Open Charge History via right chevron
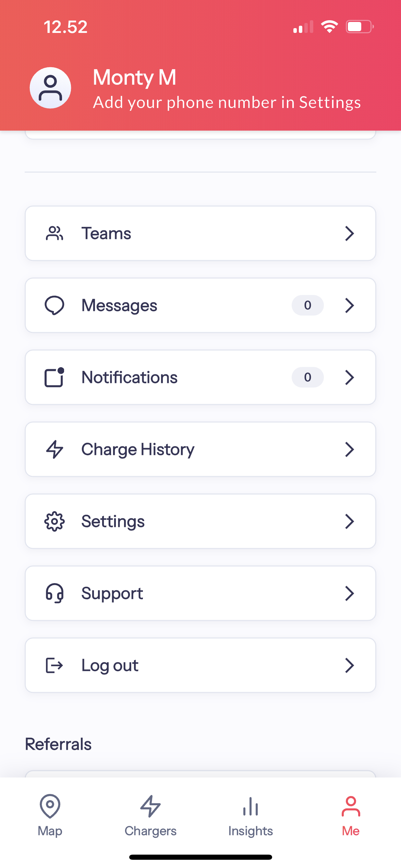The width and height of the screenshot is (401, 868). (349, 449)
